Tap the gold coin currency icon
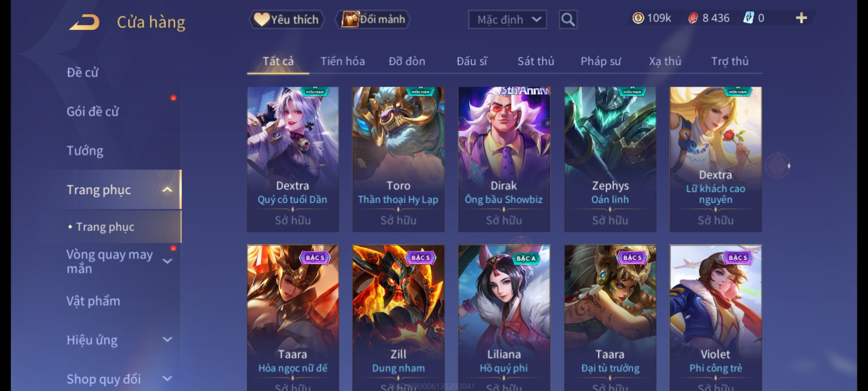This screenshot has width=868, height=391. (638, 18)
